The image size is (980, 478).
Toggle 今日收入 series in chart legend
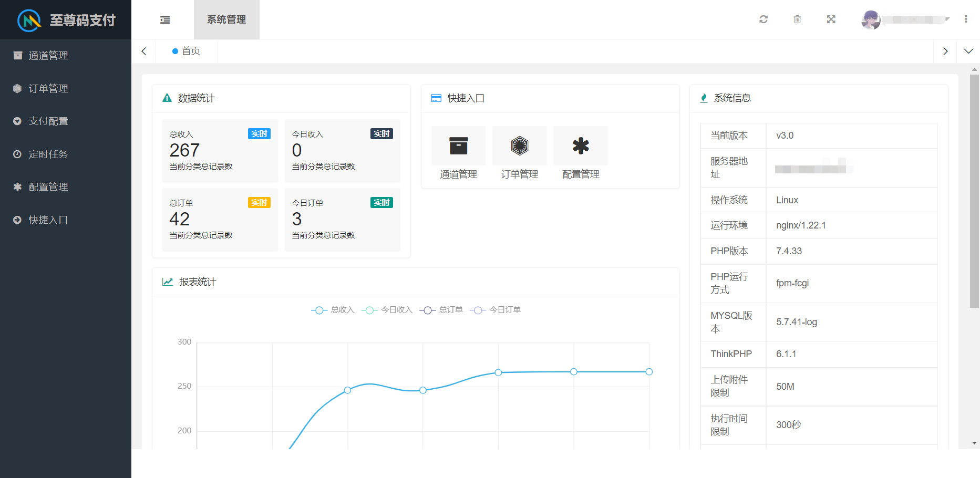pos(387,310)
